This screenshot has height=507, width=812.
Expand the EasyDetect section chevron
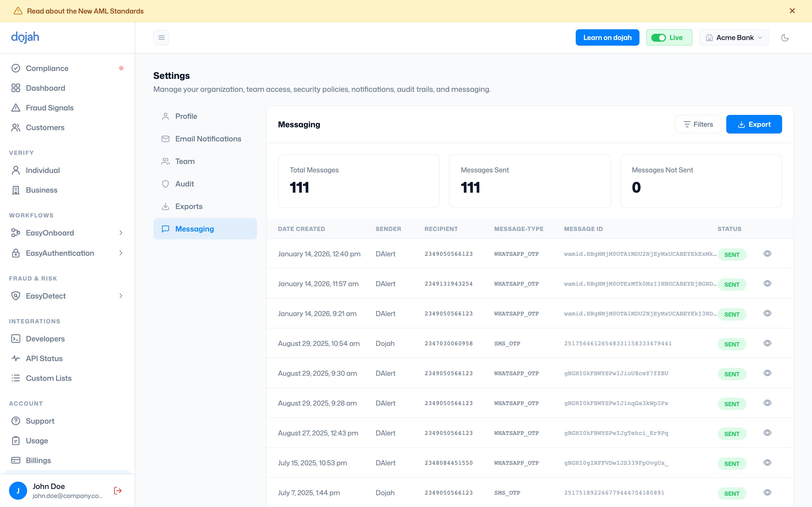(121, 296)
